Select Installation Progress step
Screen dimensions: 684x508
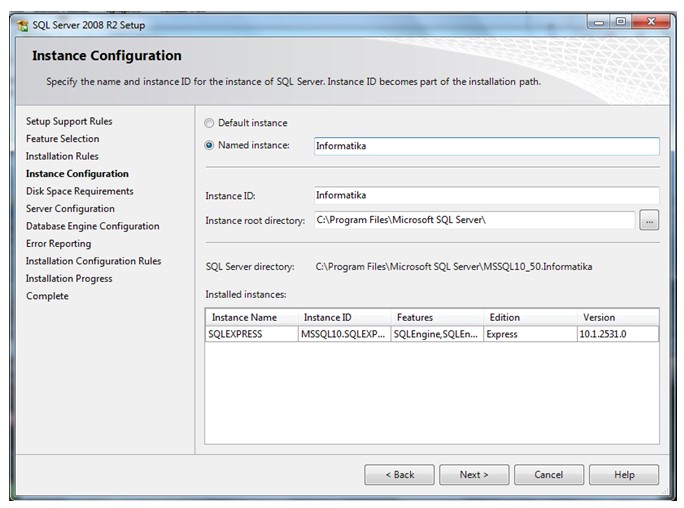pyautogui.click(x=69, y=278)
